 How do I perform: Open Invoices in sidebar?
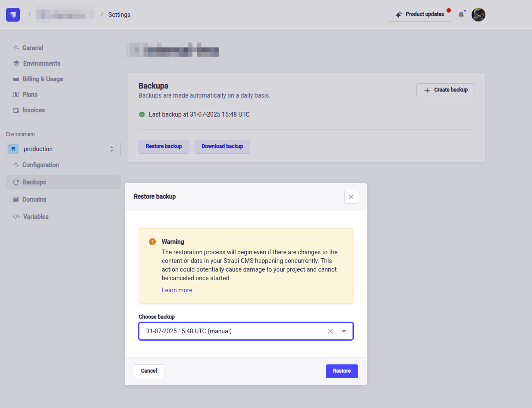click(x=34, y=110)
